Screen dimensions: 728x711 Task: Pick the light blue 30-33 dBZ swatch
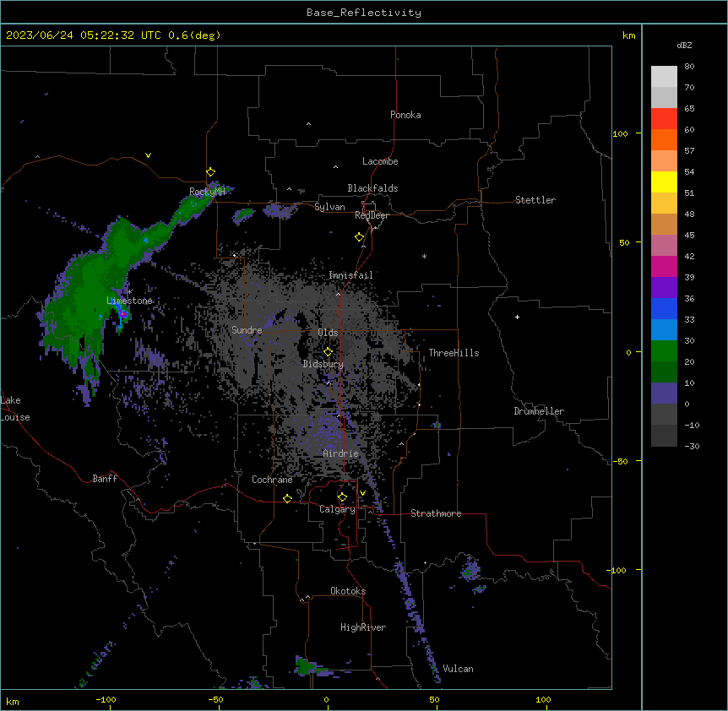click(x=664, y=329)
